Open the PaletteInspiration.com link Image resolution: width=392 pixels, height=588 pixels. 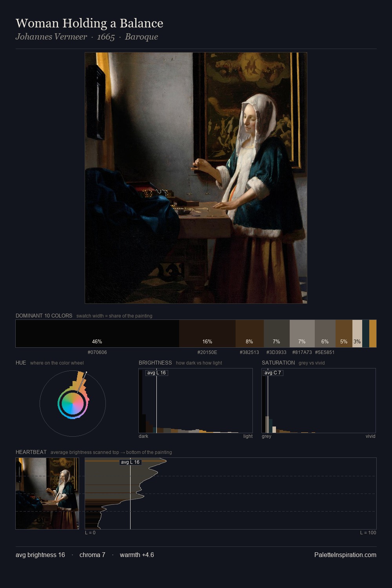pos(345,555)
